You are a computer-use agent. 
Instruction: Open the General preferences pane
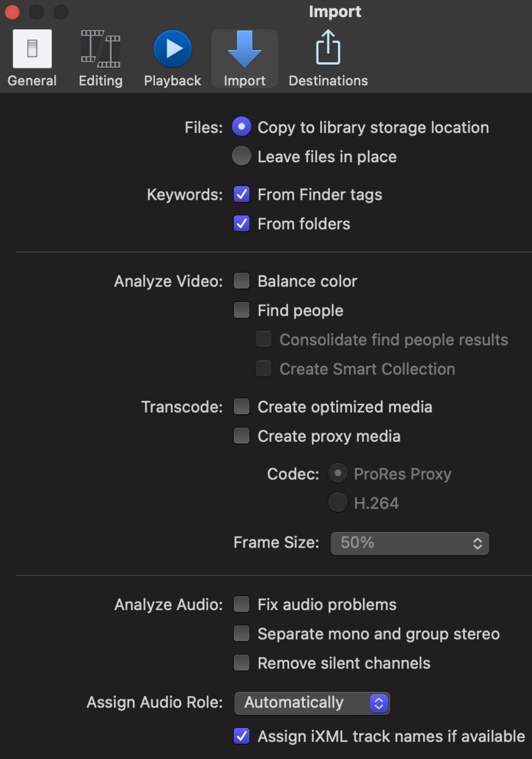pos(32,58)
